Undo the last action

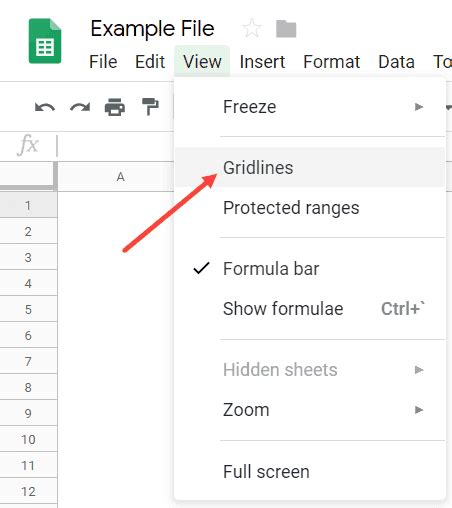click(45, 107)
